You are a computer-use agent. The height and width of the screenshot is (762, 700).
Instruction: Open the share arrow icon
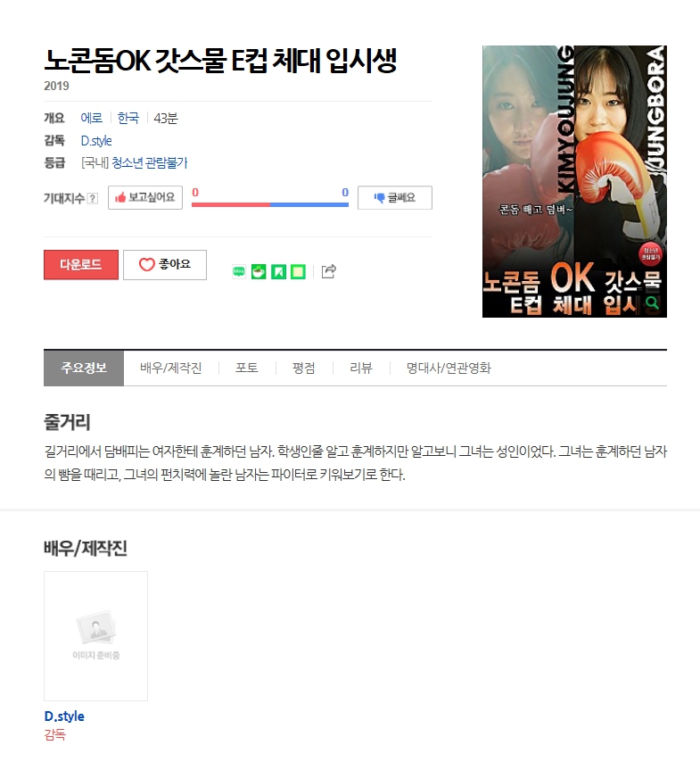pyautogui.click(x=329, y=271)
